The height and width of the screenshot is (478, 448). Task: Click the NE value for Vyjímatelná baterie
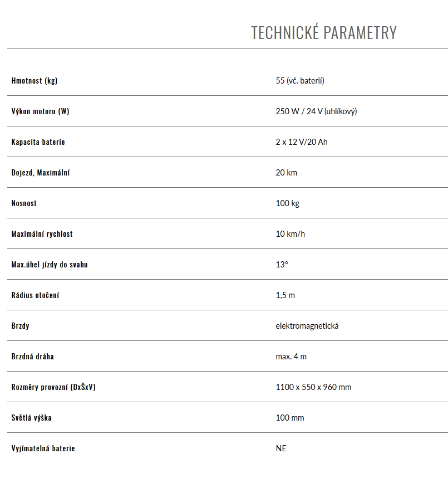click(281, 448)
